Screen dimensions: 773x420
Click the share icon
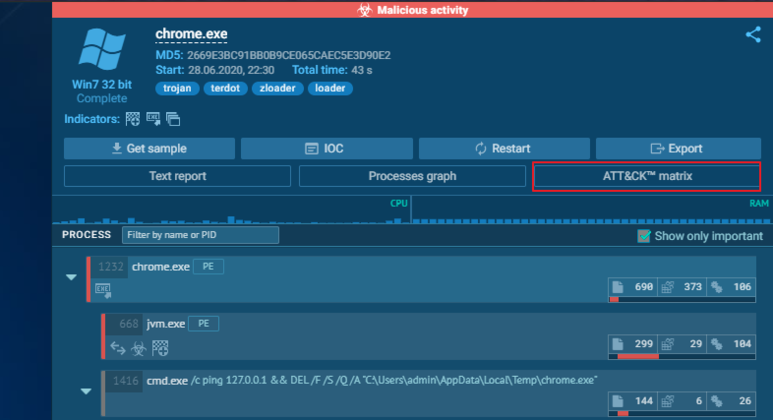753,35
